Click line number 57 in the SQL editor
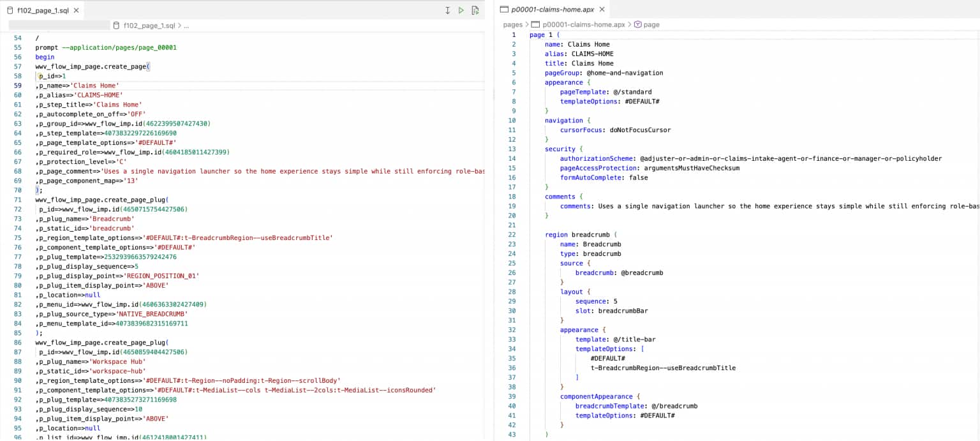The width and height of the screenshot is (980, 441). point(17,66)
